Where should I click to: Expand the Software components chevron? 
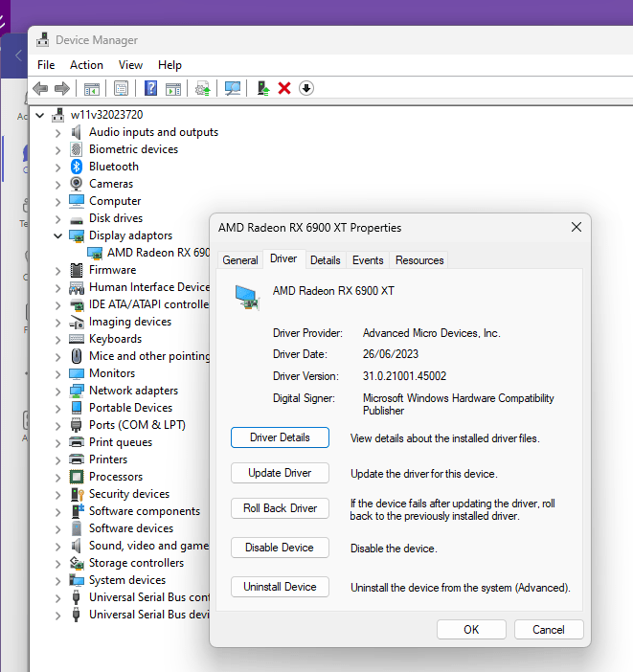pyautogui.click(x=57, y=512)
